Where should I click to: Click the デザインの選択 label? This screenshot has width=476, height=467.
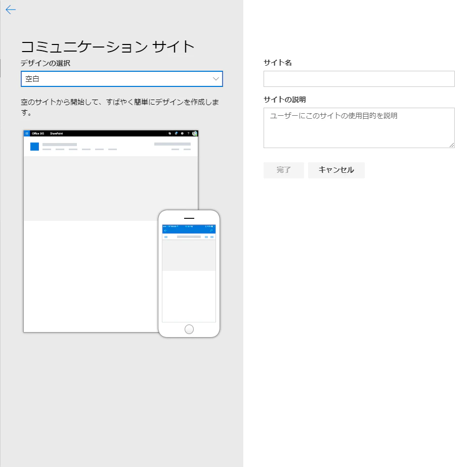tap(46, 63)
